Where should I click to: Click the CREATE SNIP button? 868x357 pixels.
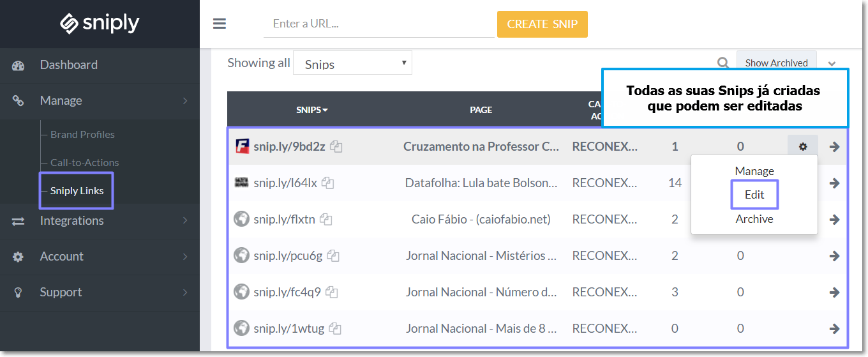542,24
